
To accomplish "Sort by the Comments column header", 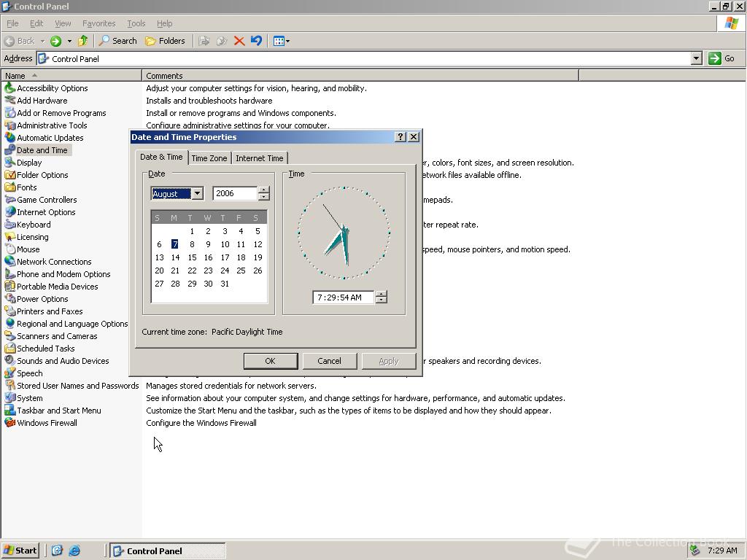I will click(x=360, y=76).
